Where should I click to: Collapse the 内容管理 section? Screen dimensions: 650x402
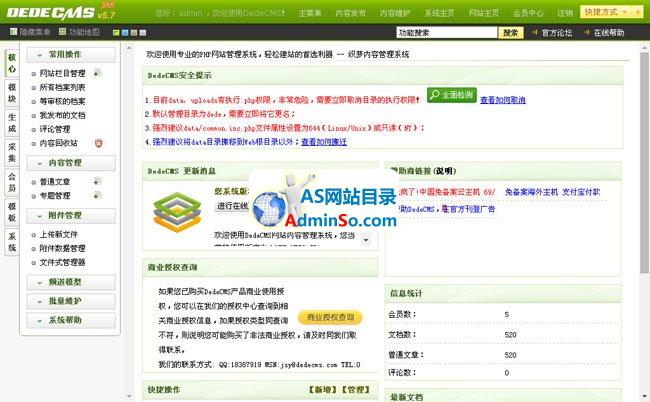71,163
